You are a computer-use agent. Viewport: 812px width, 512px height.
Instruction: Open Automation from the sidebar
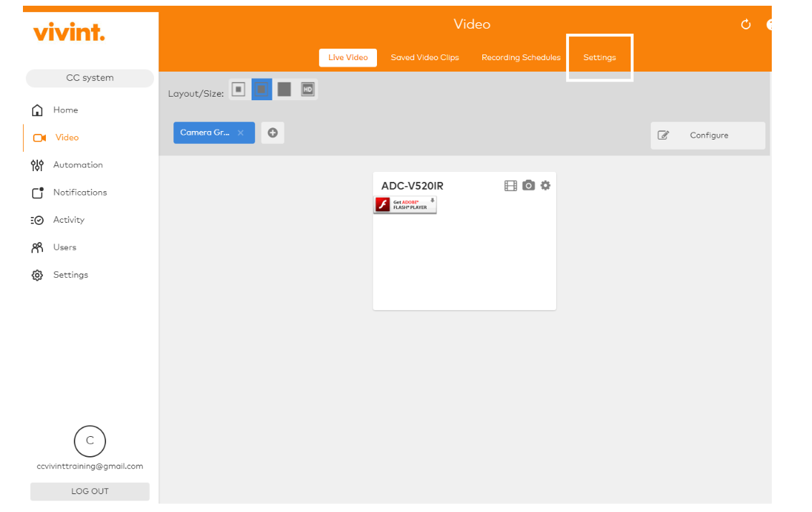(77, 165)
